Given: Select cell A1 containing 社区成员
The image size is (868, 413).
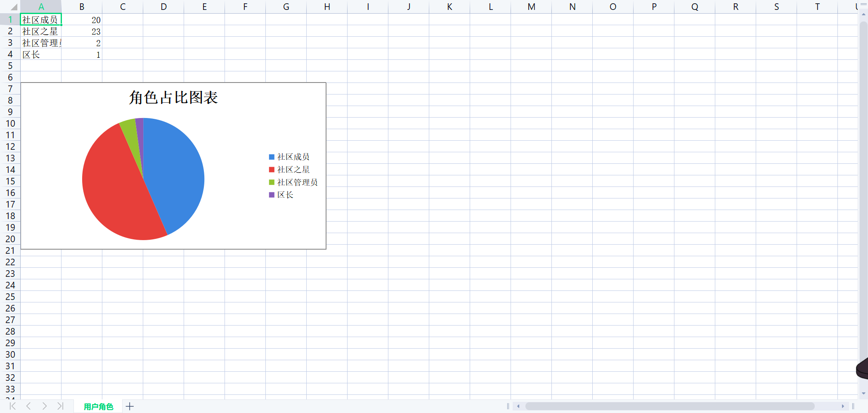Looking at the screenshot, I should point(41,19).
